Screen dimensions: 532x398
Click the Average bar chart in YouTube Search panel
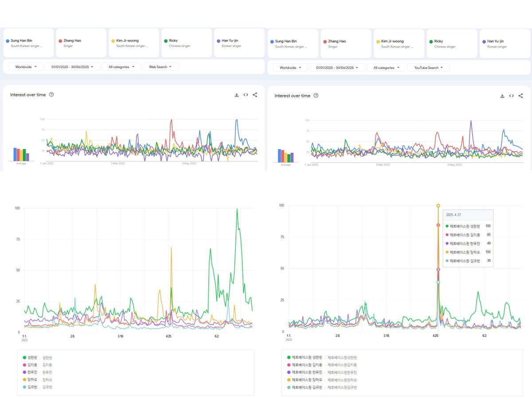click(286, 156)
